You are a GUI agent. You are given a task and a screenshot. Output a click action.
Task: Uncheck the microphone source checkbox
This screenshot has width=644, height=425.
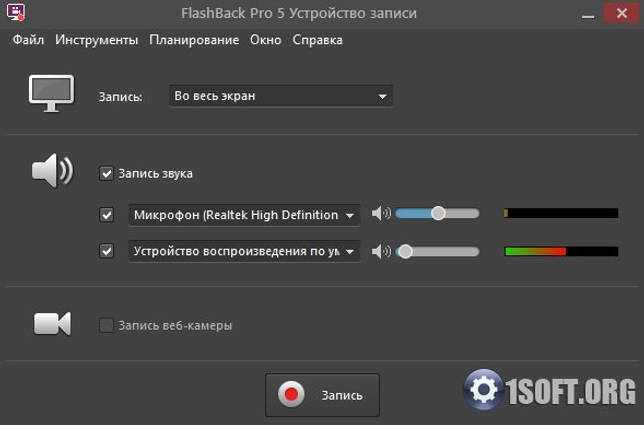coord(107,215)
